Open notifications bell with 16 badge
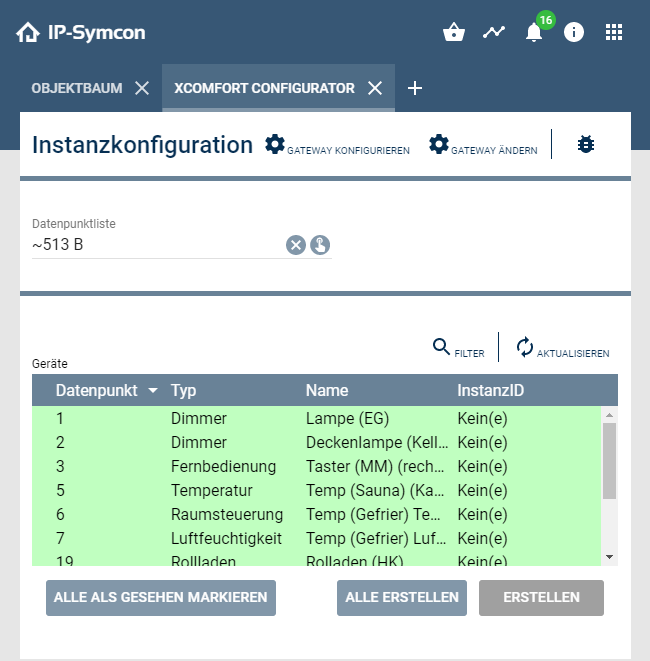 point(535,32)
